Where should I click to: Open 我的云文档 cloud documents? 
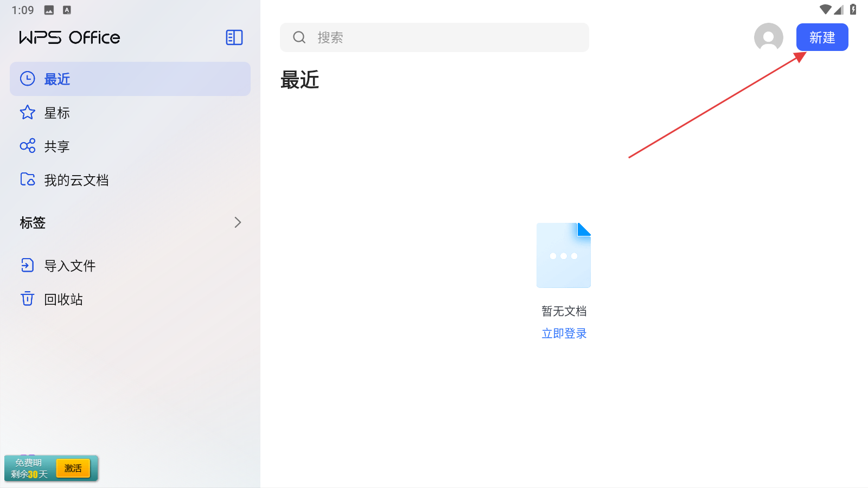pos(130,180)
